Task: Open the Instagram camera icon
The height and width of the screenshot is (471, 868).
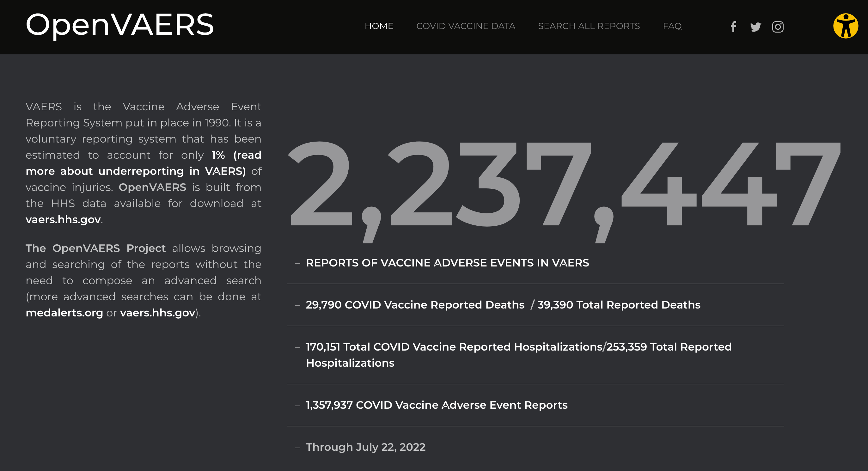Action: [778, 27]
